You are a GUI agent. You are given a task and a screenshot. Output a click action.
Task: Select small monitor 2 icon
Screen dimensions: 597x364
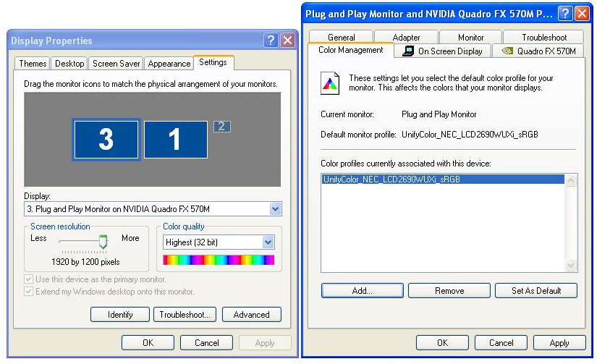tap(222, 127)
